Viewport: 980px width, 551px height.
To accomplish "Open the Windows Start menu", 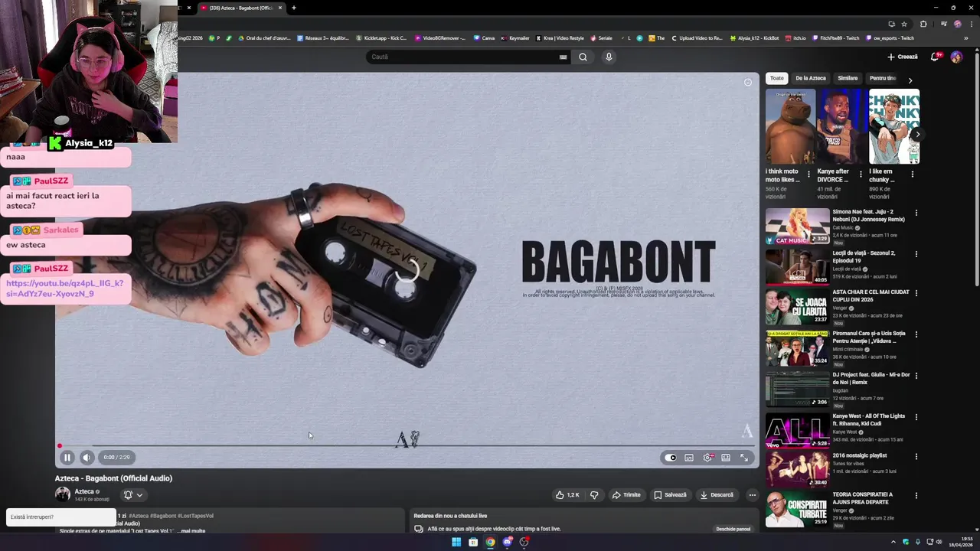I will (456, 542).
